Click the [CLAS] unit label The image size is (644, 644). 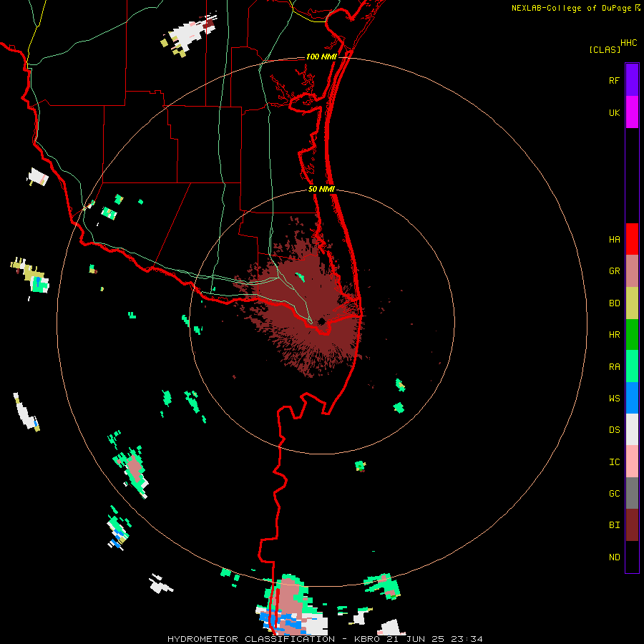click(x=605, y=49)
